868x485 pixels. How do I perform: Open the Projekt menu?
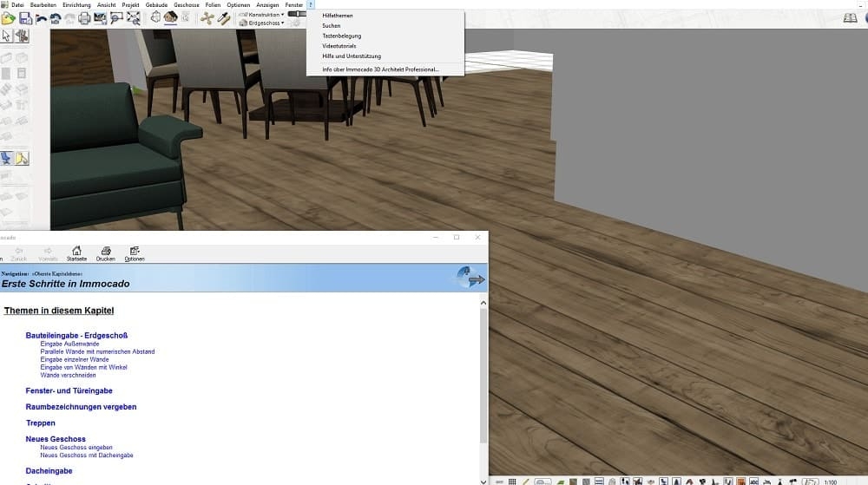pos(130,5)
